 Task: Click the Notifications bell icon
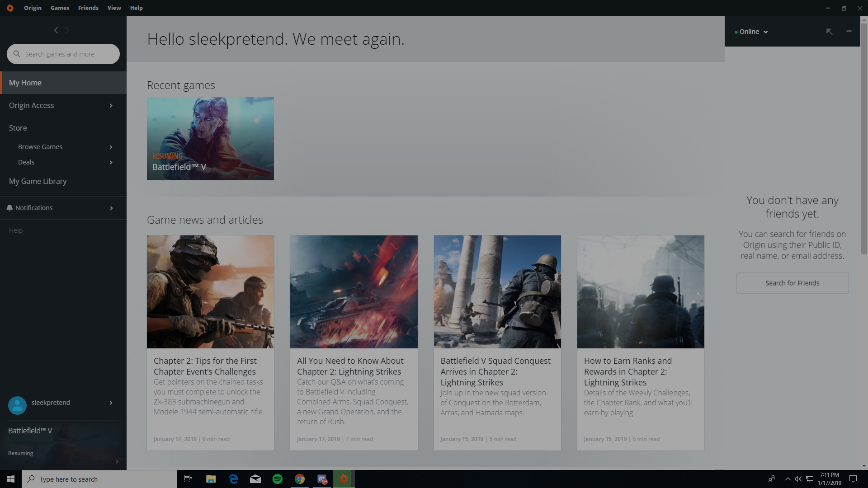pos(9,208)
